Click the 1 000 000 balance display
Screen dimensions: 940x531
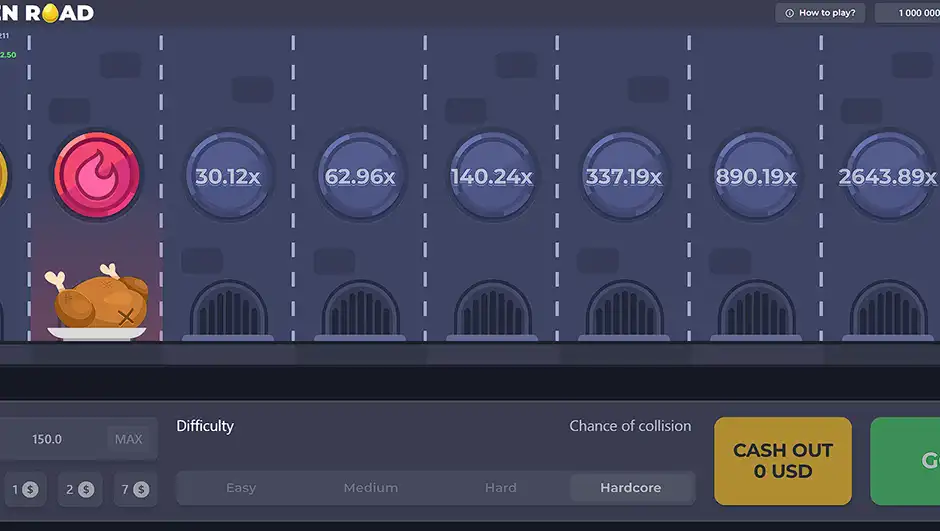908,13
